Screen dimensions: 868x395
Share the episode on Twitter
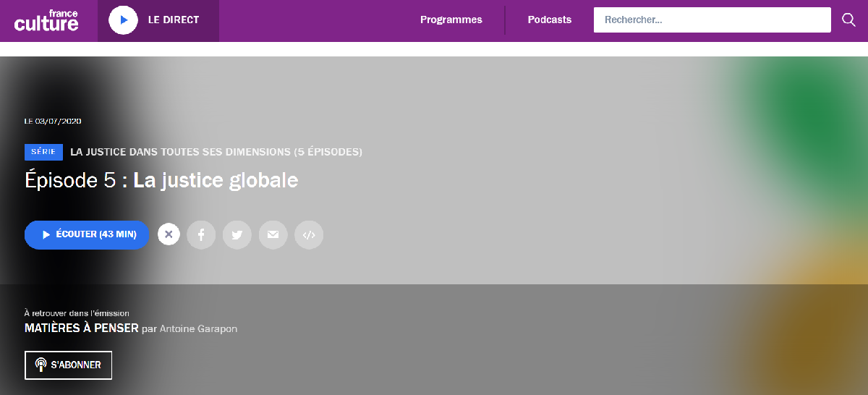click(237, 234)
